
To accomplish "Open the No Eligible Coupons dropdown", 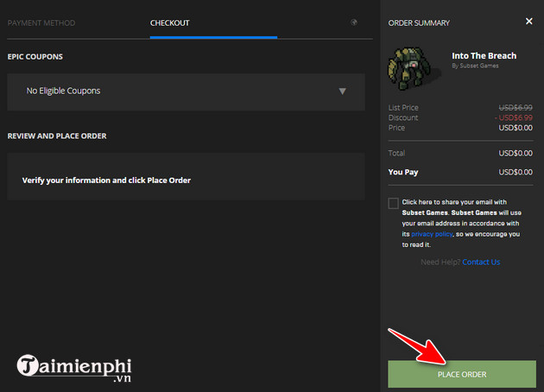I will (x=186, y=92).
